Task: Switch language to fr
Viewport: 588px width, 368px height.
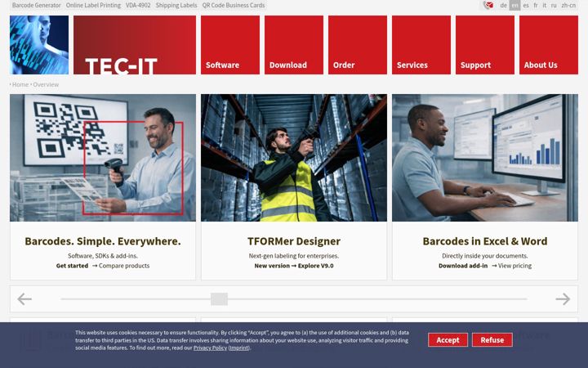Action: click(536, 5)
